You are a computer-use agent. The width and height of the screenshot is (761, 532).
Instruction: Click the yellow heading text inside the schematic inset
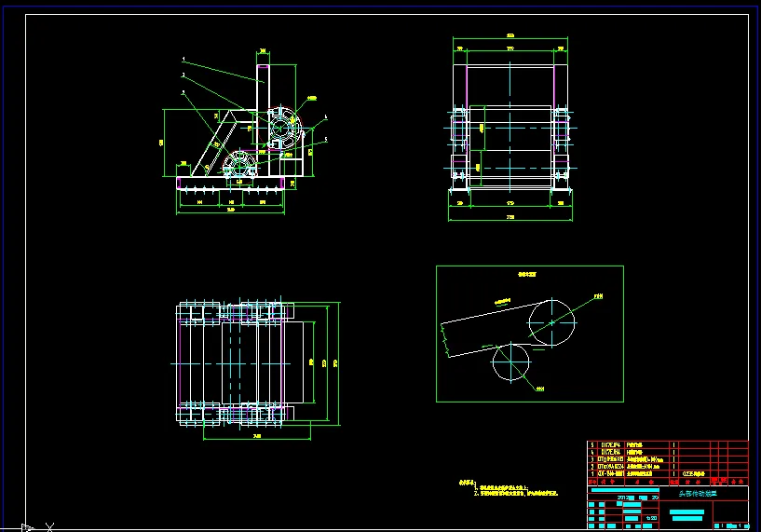tap(527, 274)
